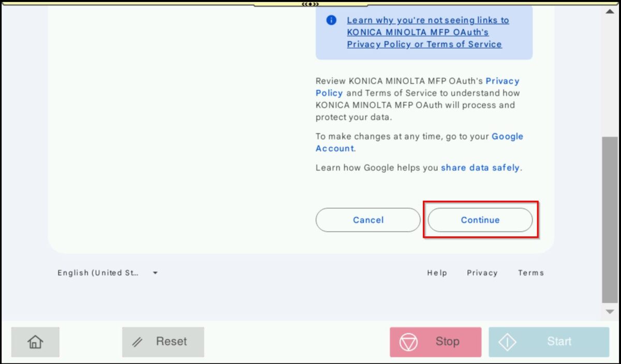The width and height of the screenshot is (621, 364).
Task: Open the Terms footer link
Action: point(530,273)
